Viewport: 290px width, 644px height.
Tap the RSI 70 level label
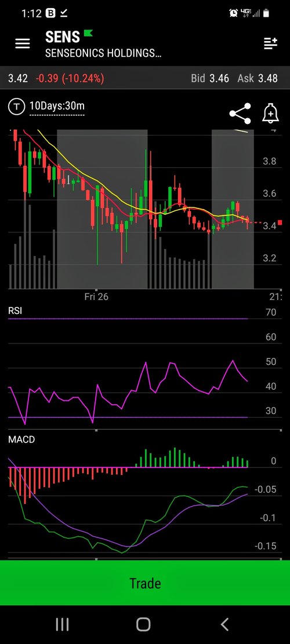271,313
